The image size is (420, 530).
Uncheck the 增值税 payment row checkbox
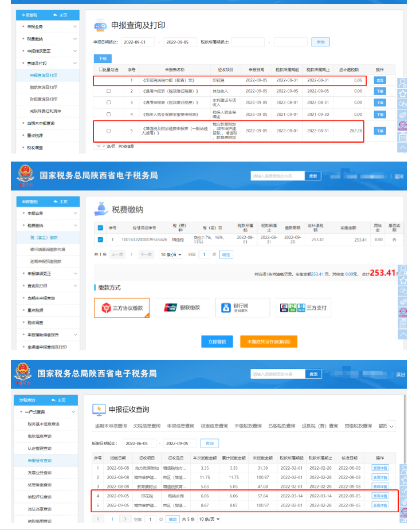pyautogui.click(x=100, y=240)
